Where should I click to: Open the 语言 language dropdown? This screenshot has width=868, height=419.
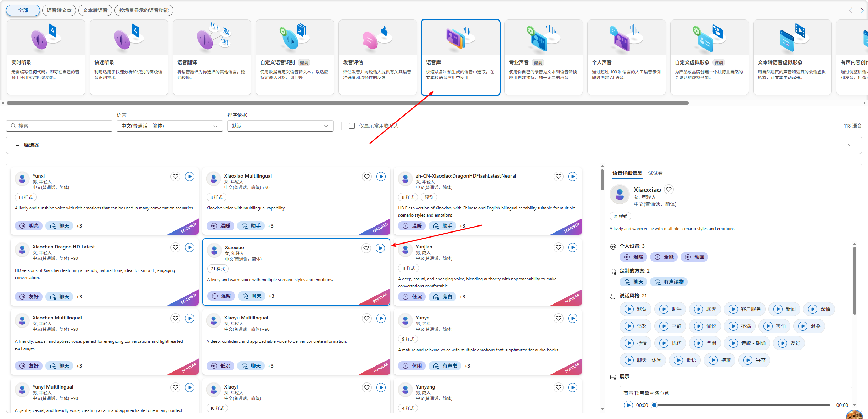(x=169, y=126)
